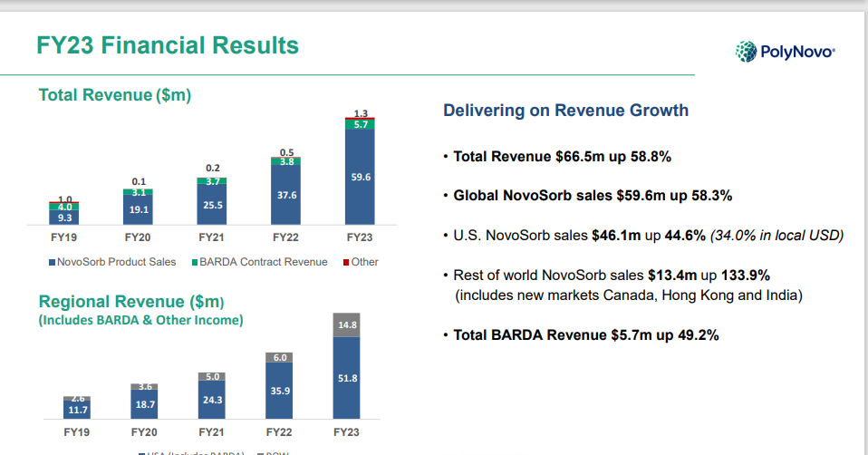
Task: Click the FY23 axis label in Total Revenue chart
Action: coord(360,237)
